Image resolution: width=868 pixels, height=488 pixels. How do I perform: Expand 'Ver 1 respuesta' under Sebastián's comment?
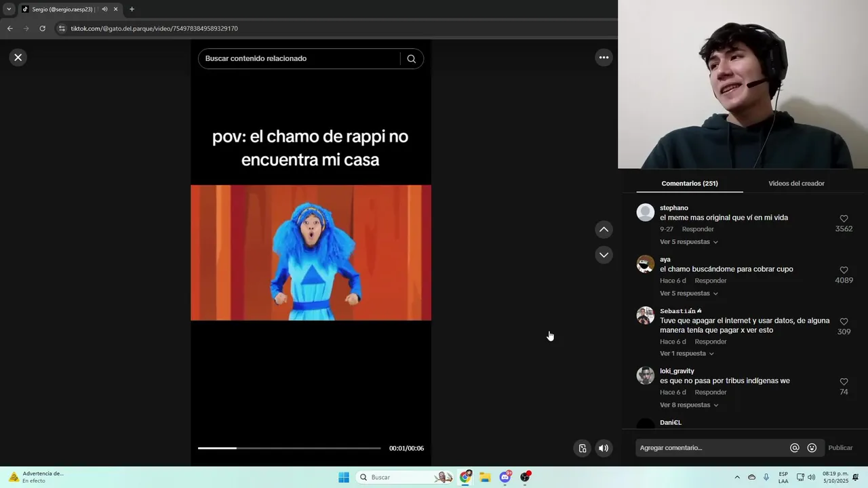686,354
